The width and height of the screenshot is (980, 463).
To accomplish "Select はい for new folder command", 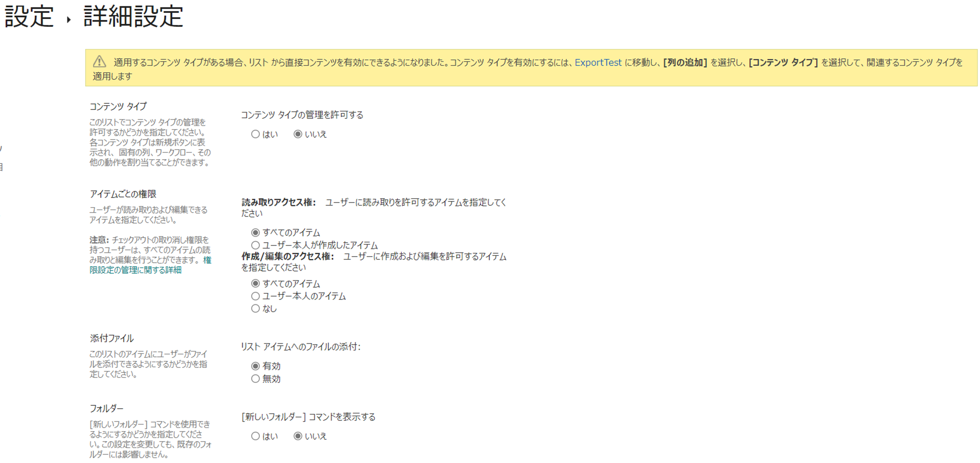I will coord(255,436).
